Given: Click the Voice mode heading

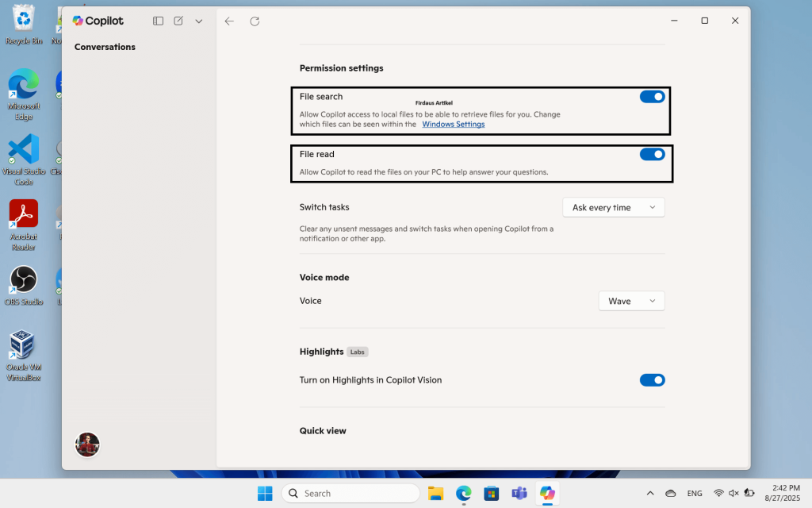Looking at the screenshot, I should 324,277.
